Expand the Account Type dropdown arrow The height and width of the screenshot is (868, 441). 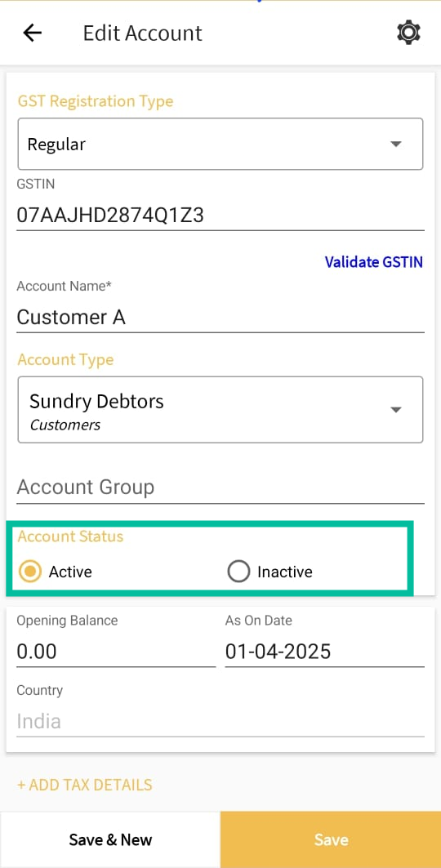(395, 410)
